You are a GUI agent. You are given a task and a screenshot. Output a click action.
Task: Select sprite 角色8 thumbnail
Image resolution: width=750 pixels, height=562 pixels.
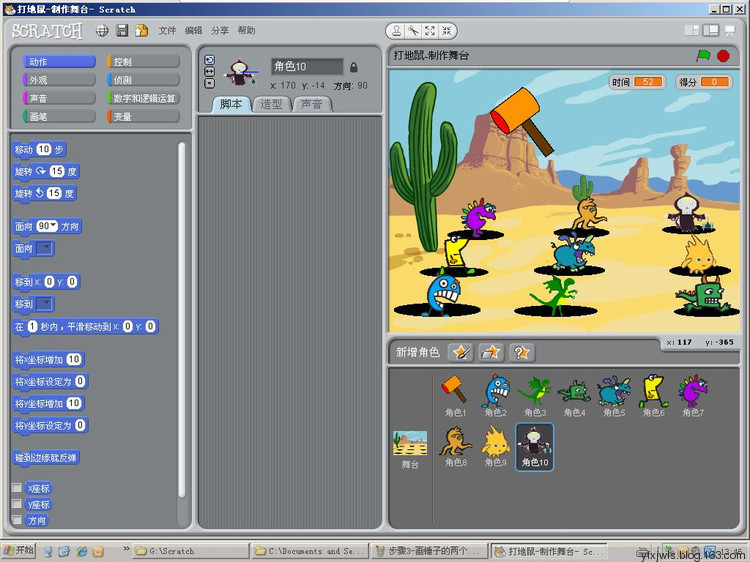coord(456,447)
